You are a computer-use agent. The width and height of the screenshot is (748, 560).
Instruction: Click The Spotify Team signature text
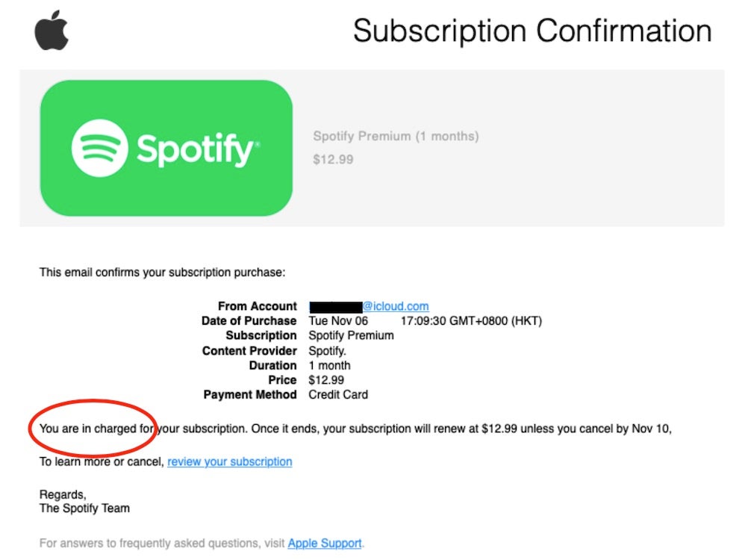(84, 508)
